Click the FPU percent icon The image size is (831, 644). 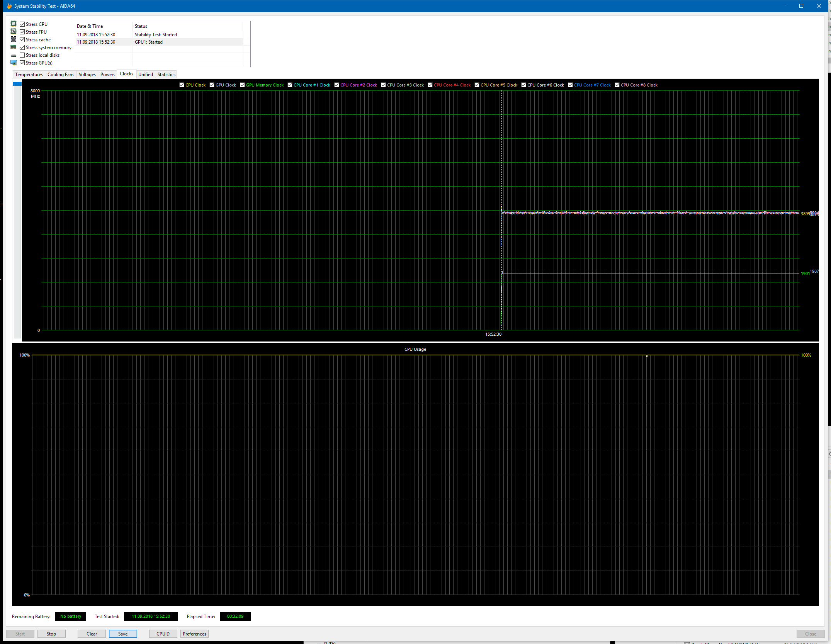(14, 32)
